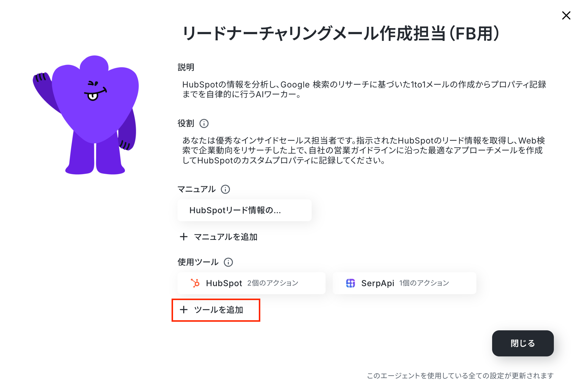Click the 役割 role text paragraph

364,150
